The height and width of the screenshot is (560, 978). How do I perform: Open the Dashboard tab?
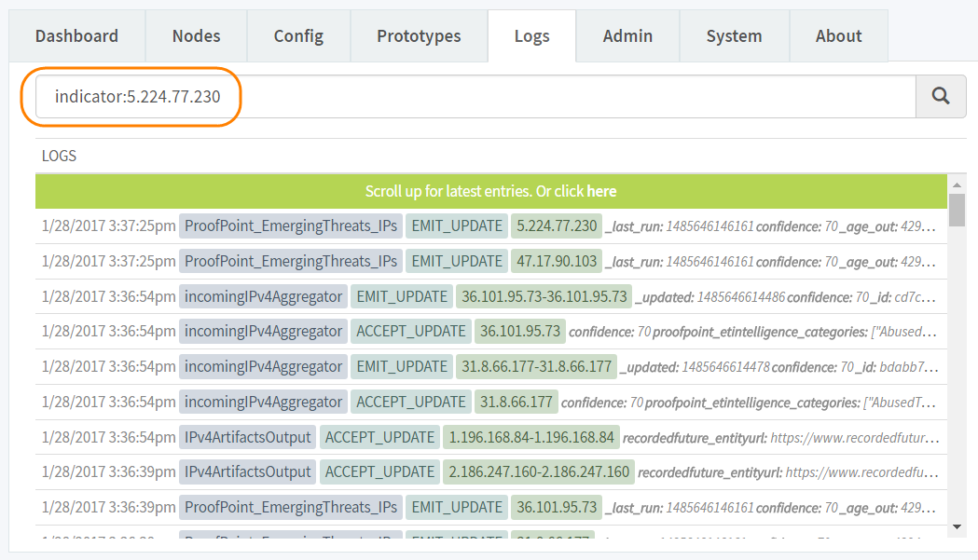76,36
